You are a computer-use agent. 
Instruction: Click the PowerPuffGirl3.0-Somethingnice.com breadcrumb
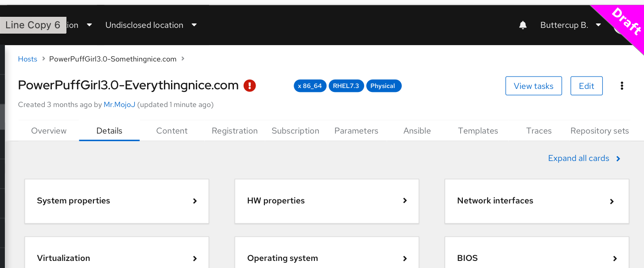pyautogui.click(x=113, y=59)
